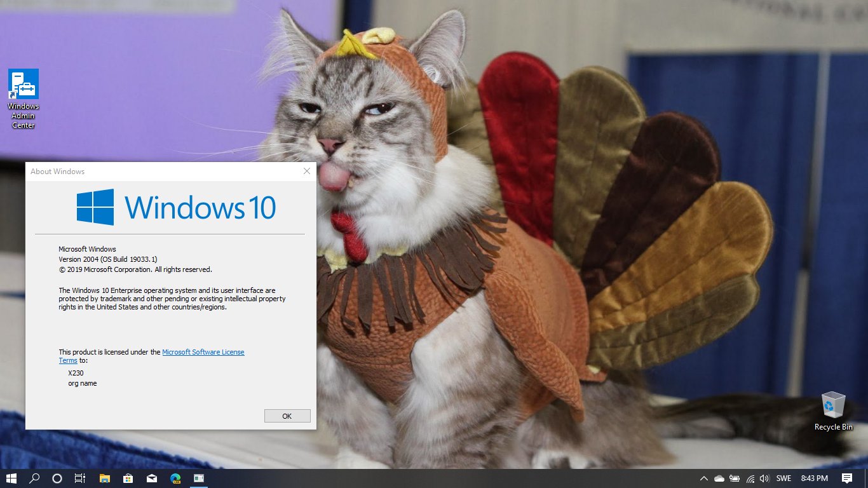Open the Windows Start menu

pyautogui.click(x=11, y=478)
